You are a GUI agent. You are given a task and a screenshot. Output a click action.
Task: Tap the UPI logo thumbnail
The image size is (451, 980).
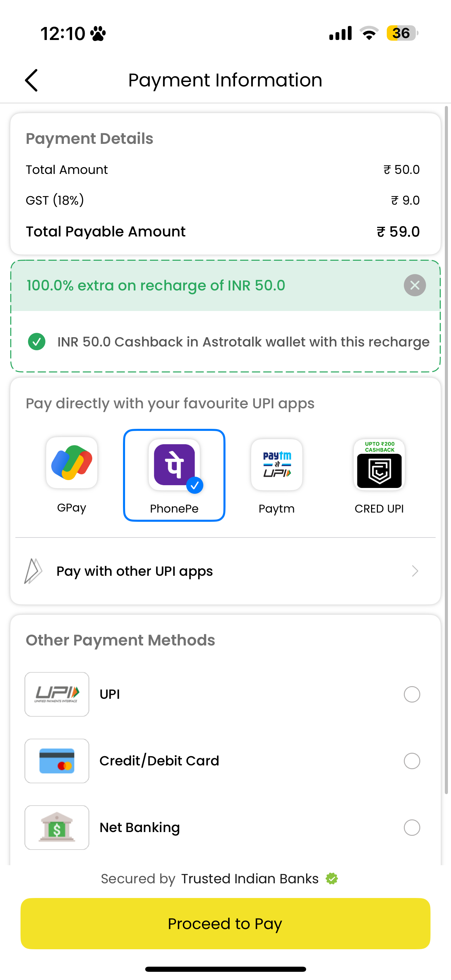click(57, 694)
